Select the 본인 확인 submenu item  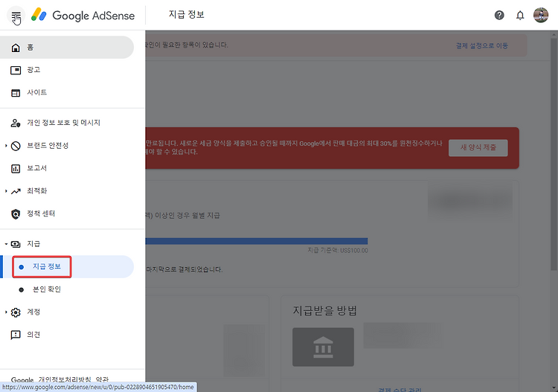(x=67, y=289)
